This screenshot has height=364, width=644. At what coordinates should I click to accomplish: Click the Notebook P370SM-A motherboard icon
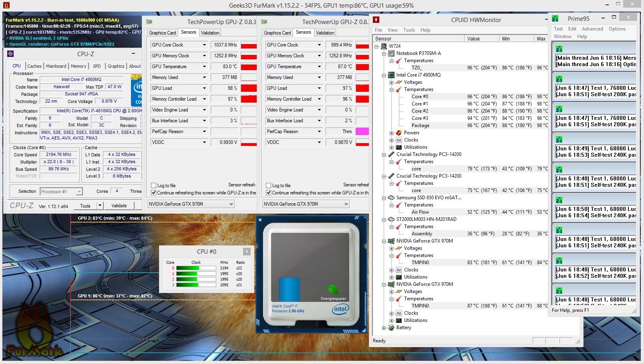[x=391, y=53]
